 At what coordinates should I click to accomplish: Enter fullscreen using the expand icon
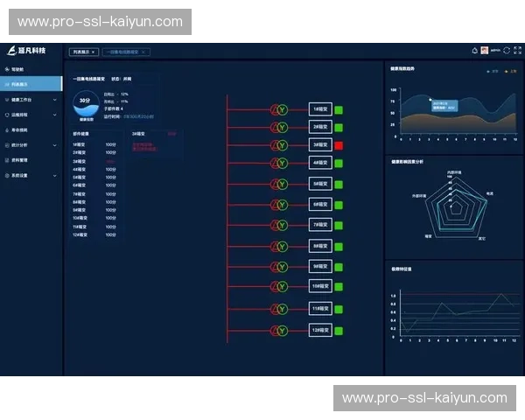516,50
